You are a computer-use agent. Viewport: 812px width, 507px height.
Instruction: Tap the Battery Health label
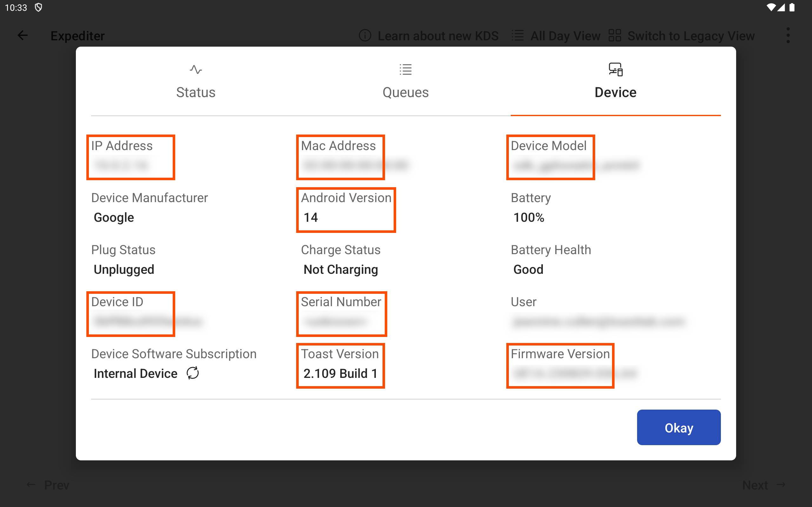(x=551, y=250)
